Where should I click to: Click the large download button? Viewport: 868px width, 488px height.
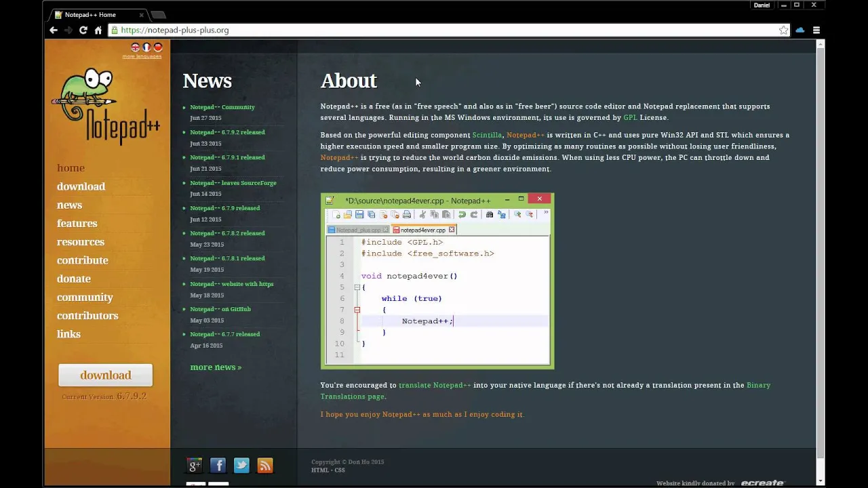[x=106, y=375]
